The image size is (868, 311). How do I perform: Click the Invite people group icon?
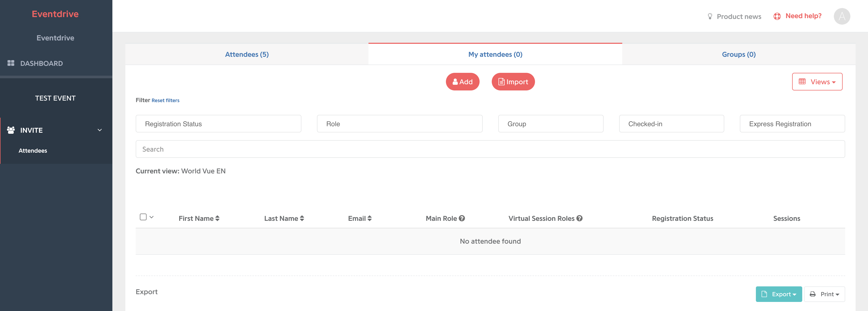point(11,130)
